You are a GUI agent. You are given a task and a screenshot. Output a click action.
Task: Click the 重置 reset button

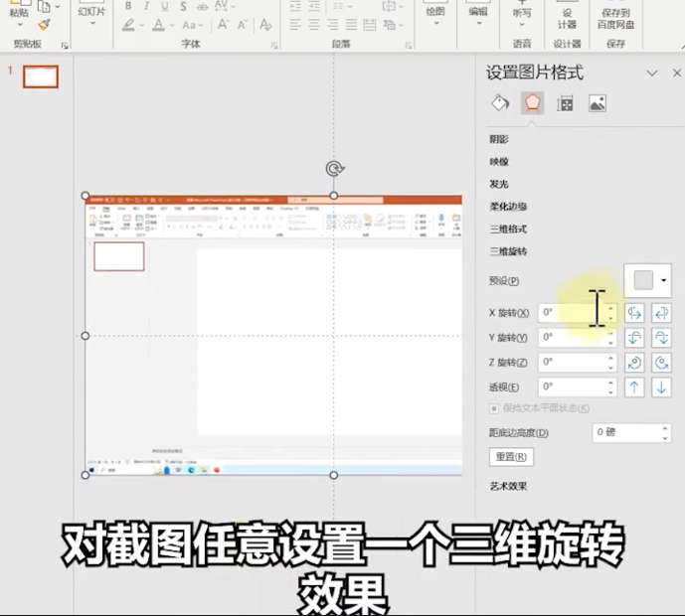511,457
